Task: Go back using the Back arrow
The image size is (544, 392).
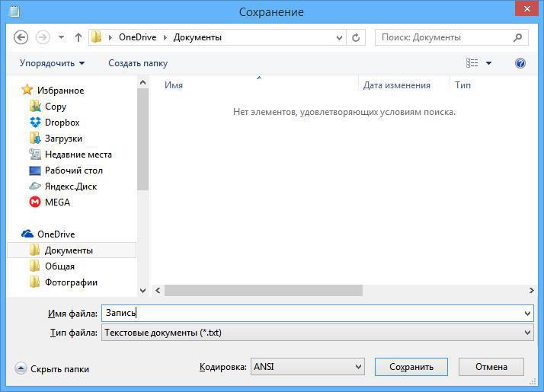Action: coord(21,37)
